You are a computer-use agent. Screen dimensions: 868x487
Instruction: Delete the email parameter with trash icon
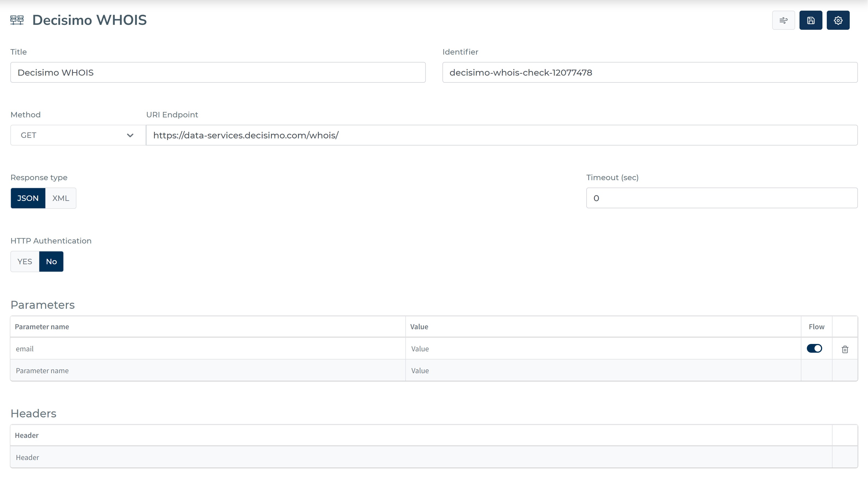tap(845, 349)
